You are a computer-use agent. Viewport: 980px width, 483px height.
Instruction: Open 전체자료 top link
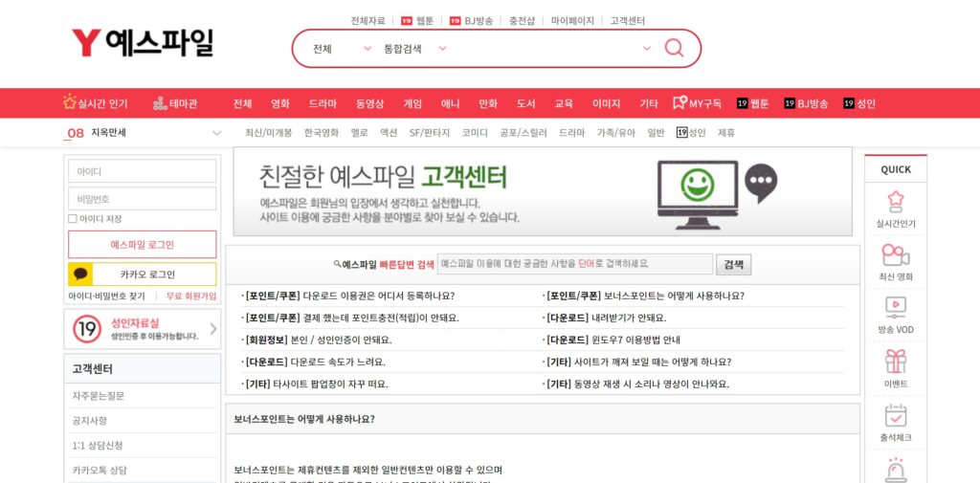(368, 21)
